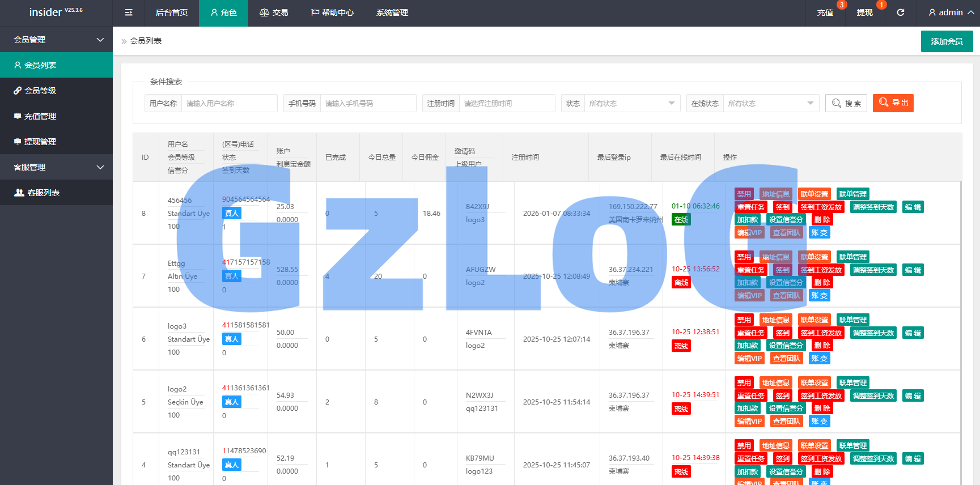Click the orange 导出 export button
Image resolution: width=980 pixels, height=485 pixels.
click(893, 103)
